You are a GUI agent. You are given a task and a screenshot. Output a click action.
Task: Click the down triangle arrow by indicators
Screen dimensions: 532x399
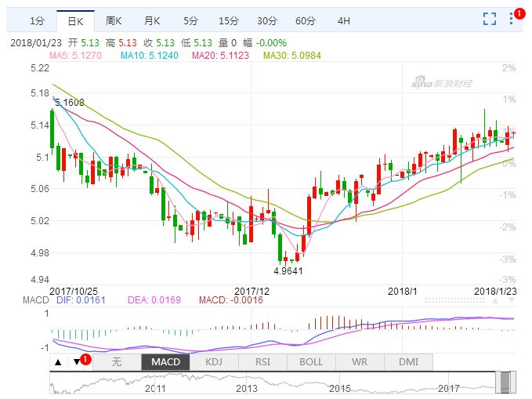76,362
